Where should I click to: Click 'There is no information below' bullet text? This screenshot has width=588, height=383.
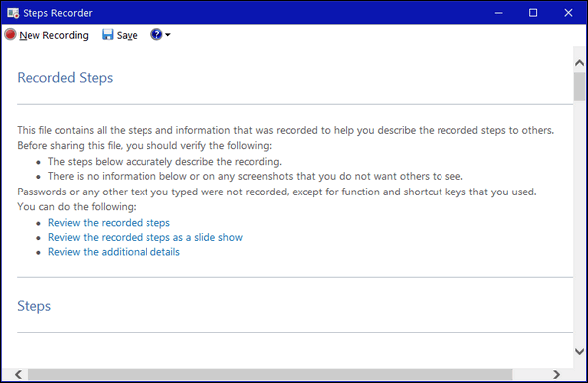(x=255, y=176)
